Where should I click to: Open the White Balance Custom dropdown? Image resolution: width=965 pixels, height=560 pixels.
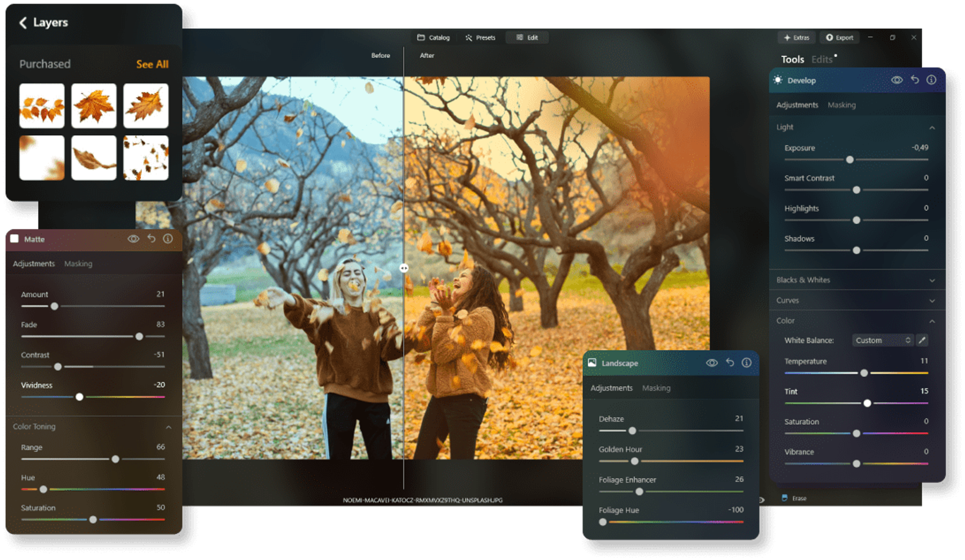point(882,340)
